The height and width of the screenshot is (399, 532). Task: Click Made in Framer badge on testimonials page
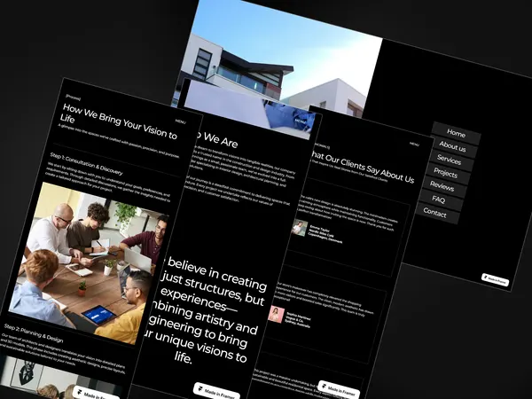coord(339,390)
